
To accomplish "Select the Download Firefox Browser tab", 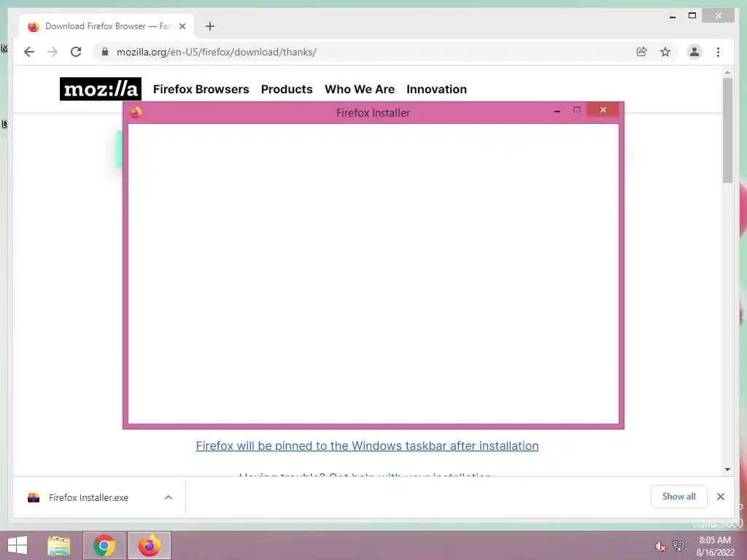I will tap(107, 26).
